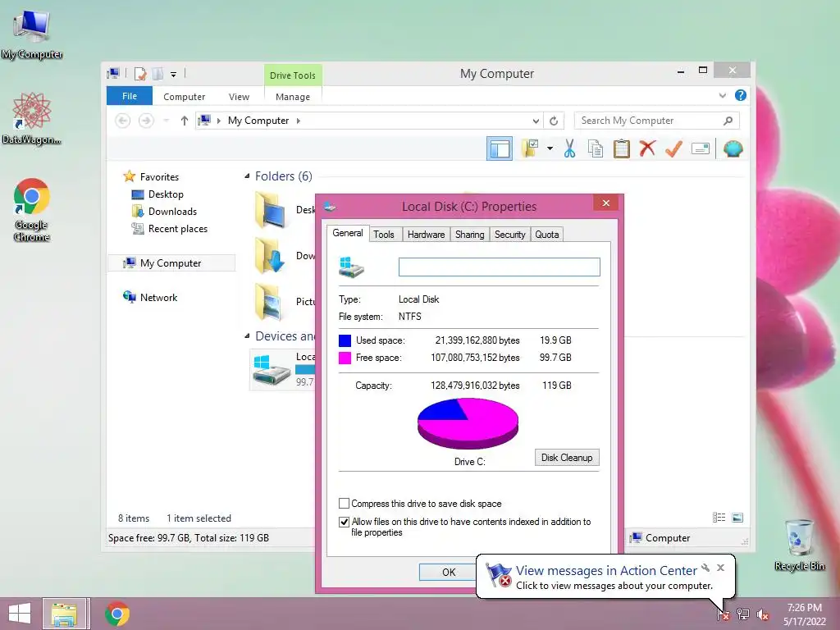Image resolution: width=840 pixels, height=630 pixels.
Task: Open recent locations dropdown beside Forward arrow
Action: coord(166,121)
